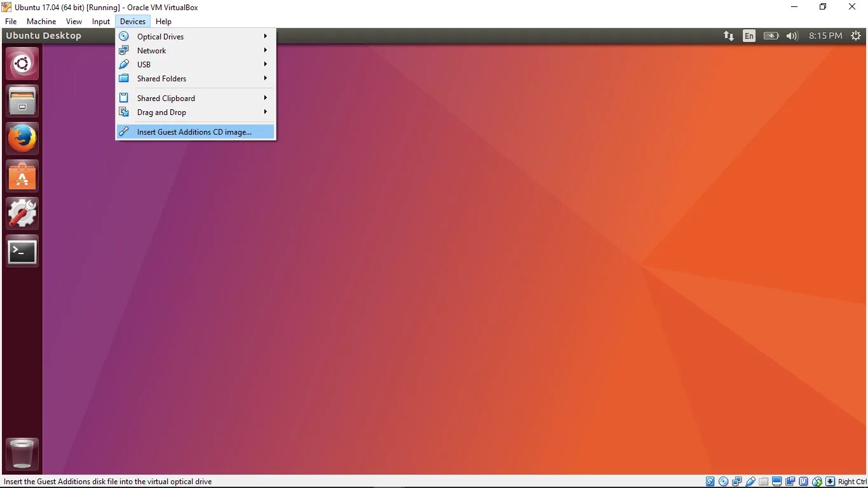Expand the Optical Drives submenu
This screenshot has height=488, width=868.
(196, 37)
